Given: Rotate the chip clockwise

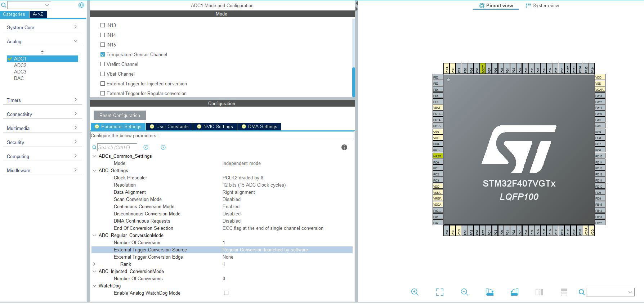Looking at the screenshot, I should [x=489, y=292].
